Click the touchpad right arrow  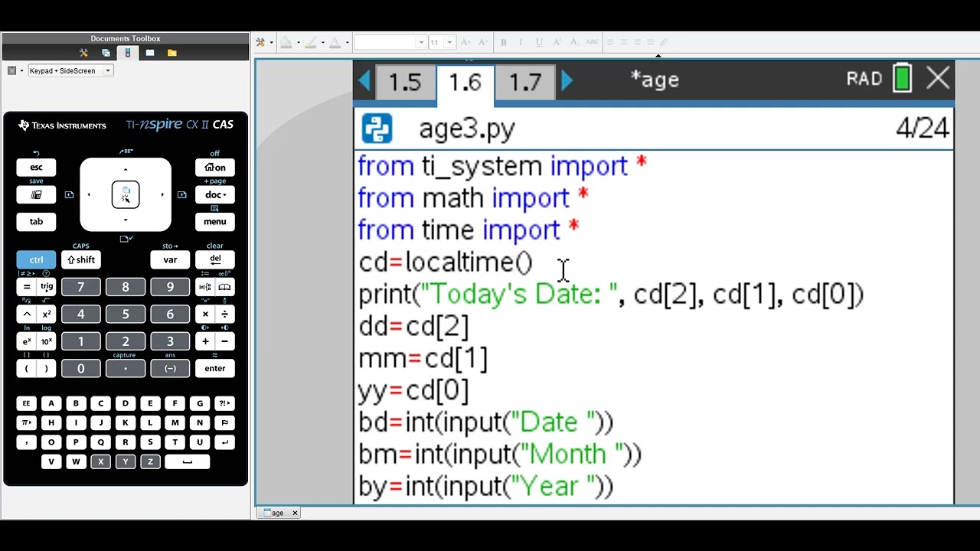(162, 194)
